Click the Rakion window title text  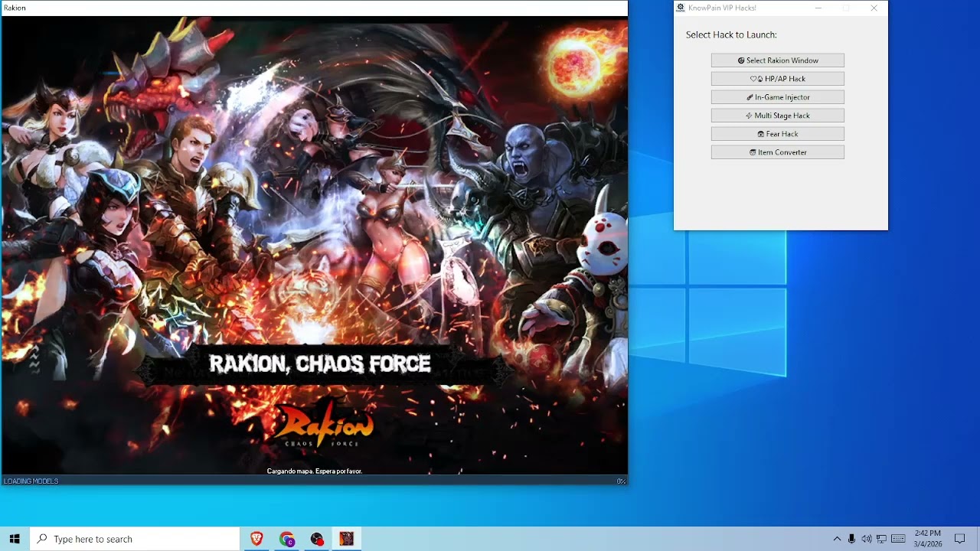tap(15, 8)
